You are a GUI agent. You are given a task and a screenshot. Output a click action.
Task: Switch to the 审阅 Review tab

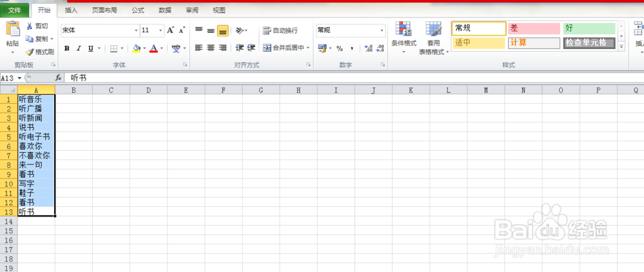click(x=192, y=10)
